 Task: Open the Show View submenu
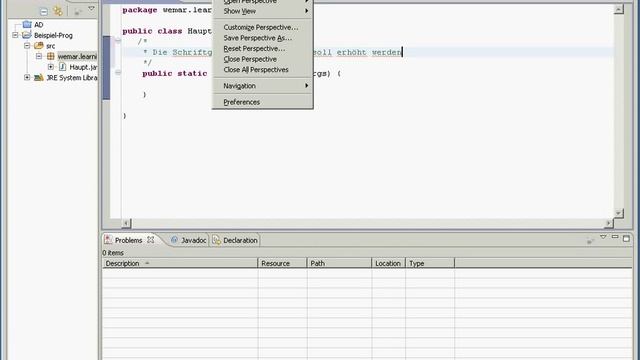(262, 11)
